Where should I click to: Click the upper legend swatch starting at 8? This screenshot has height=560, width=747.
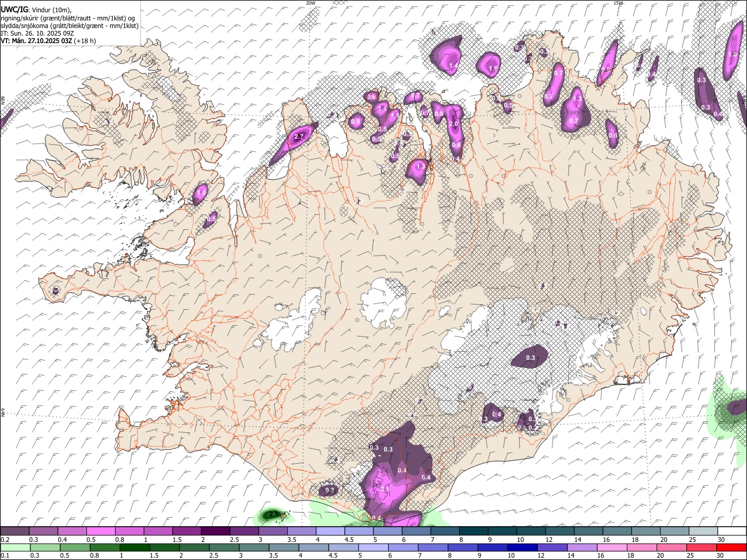(473, 531)
